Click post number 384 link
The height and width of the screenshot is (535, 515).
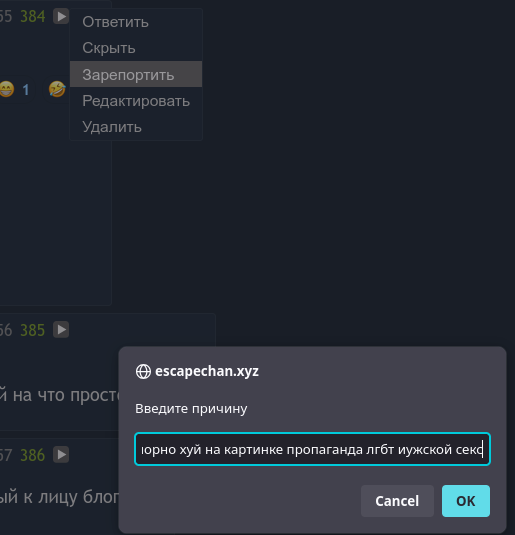[33, 16]
